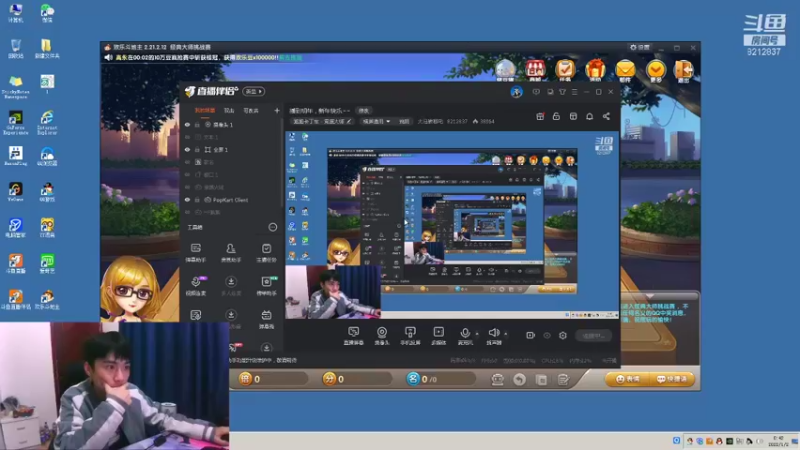Open the 伴伴助手 tool with NEW badge
Image resolution: width=800 pixels, height=450 pixels.
266,286
